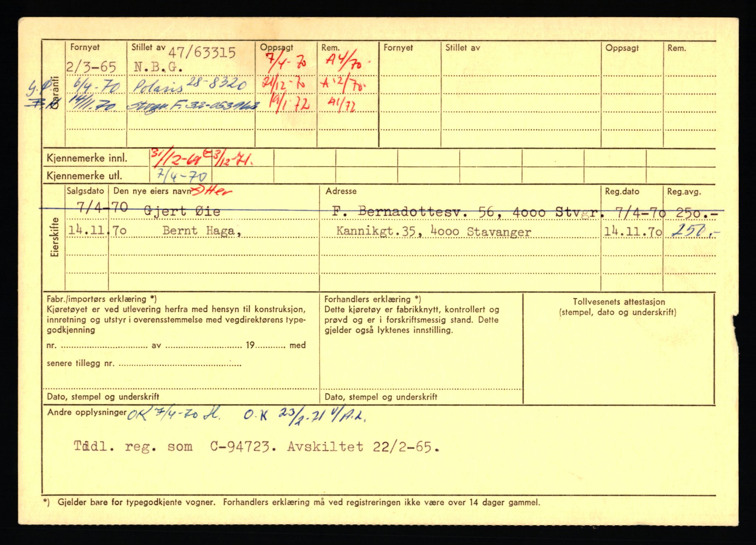Click the Tollvesenets attestasjon heading
756x545 pixels.
click(x=619, y=302)
